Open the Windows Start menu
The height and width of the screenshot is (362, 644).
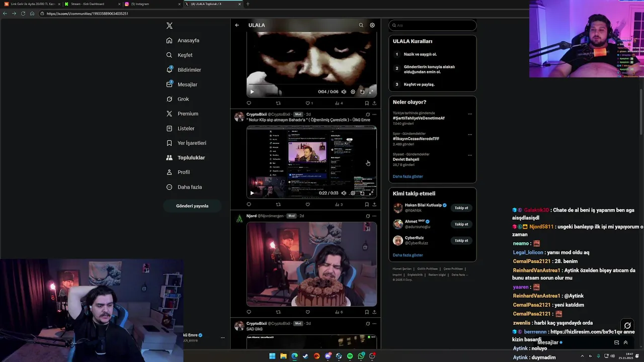(x=272, y=356)
